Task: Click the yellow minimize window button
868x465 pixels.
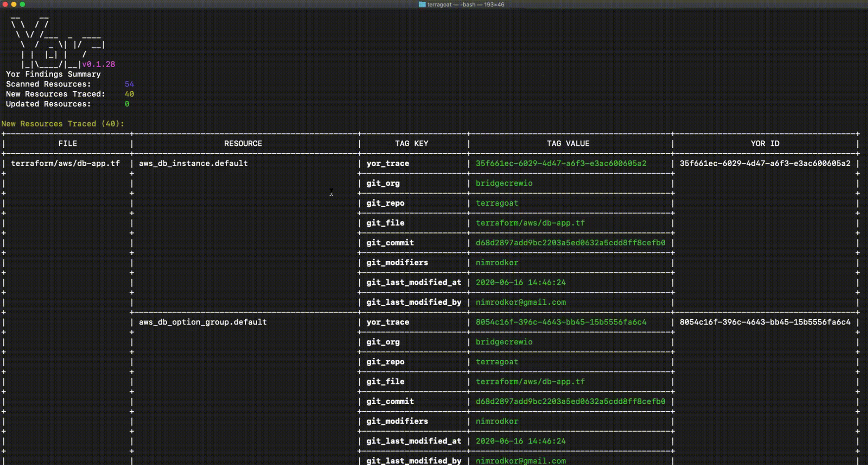Action: (14, 4)
